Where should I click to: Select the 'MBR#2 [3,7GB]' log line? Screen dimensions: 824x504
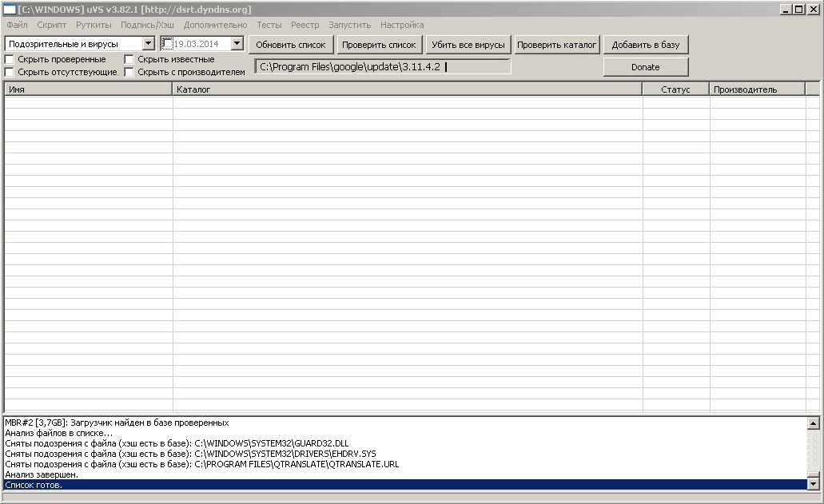pyautogui.click(x=405, y=423)
